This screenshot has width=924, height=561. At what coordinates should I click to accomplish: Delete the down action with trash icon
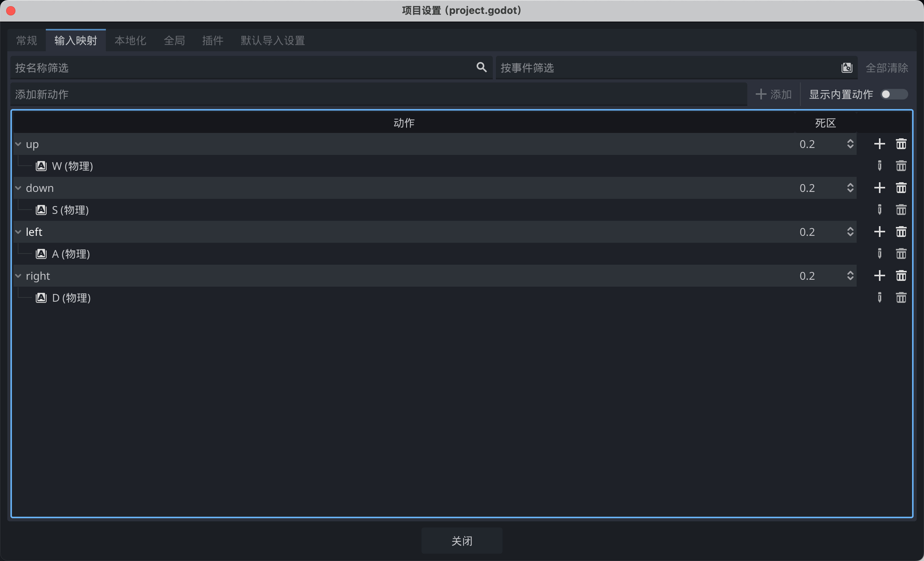coord(901,188)
